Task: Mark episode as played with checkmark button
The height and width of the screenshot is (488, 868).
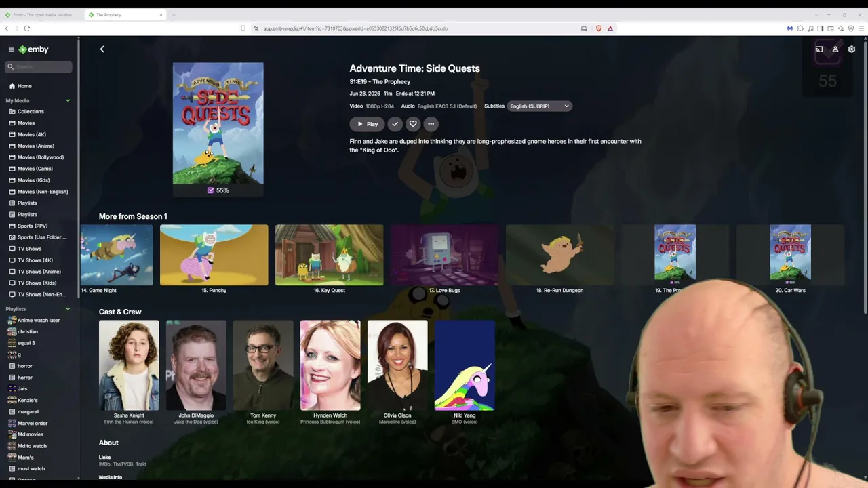Action: click(395, 124)
